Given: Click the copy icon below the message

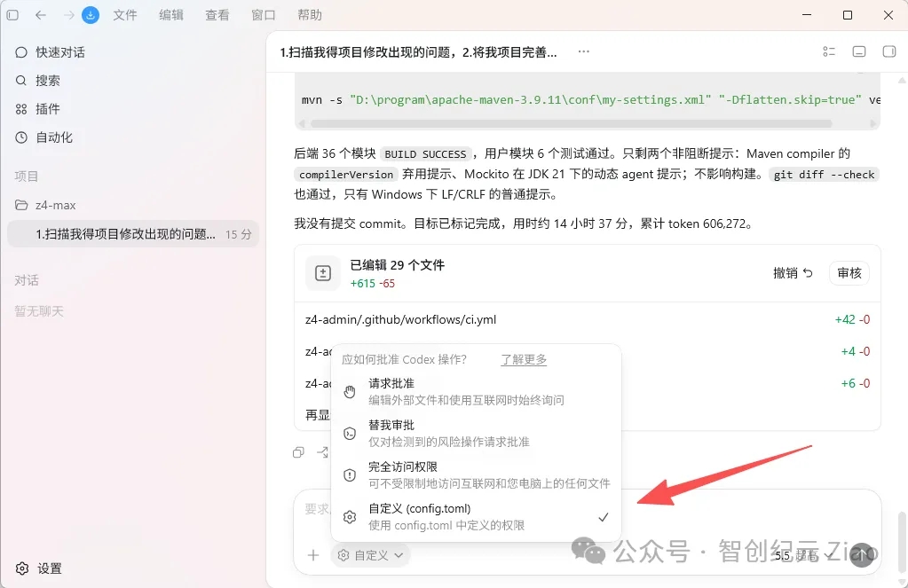Looking at the screenshot, I should [x=299, y=452].
